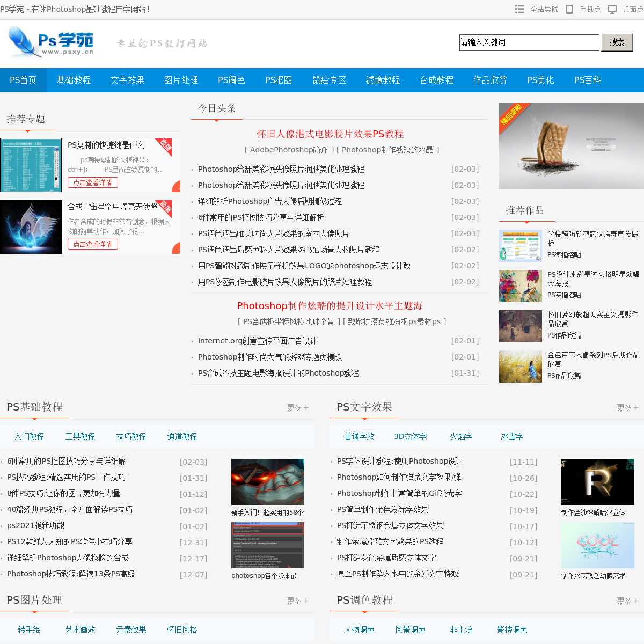Go to the PS抠图 menu item
Screen dimensions: 644x644
coord(279,80)
